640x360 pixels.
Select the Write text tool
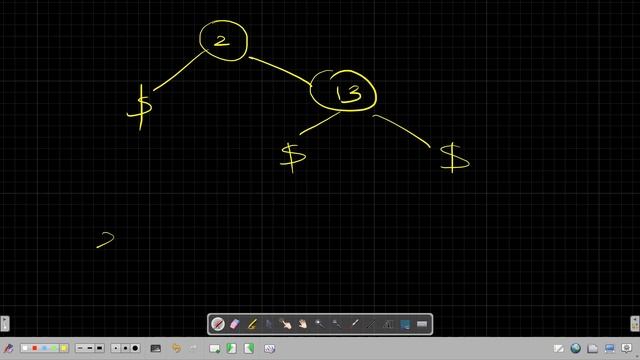click(388, 324)
